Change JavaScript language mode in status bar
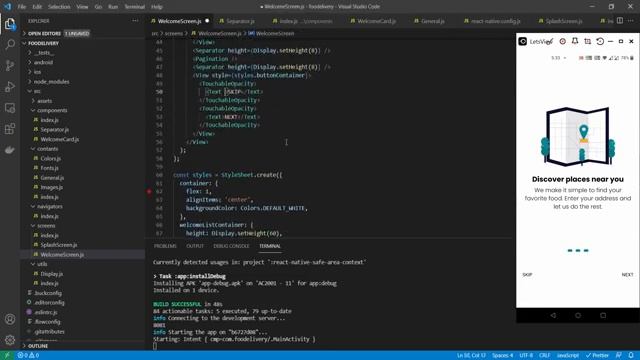The height and width of the screenshot is (360, 640). click(568, 355)
